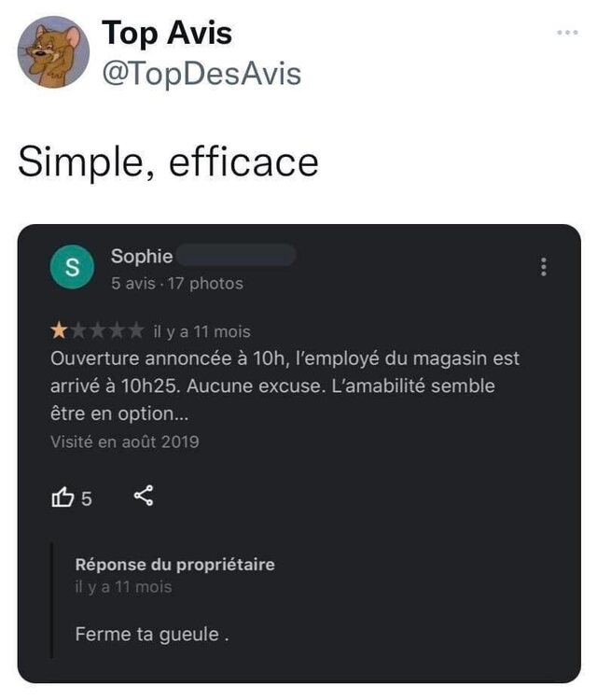Click the gold first rating star

tap(59, 331)
